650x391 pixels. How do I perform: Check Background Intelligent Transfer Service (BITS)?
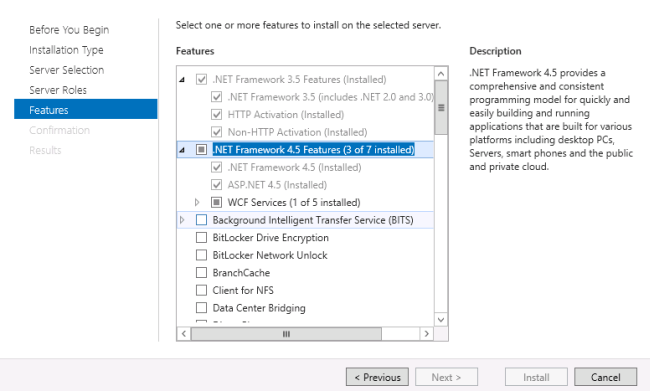[x=201, y=220]
